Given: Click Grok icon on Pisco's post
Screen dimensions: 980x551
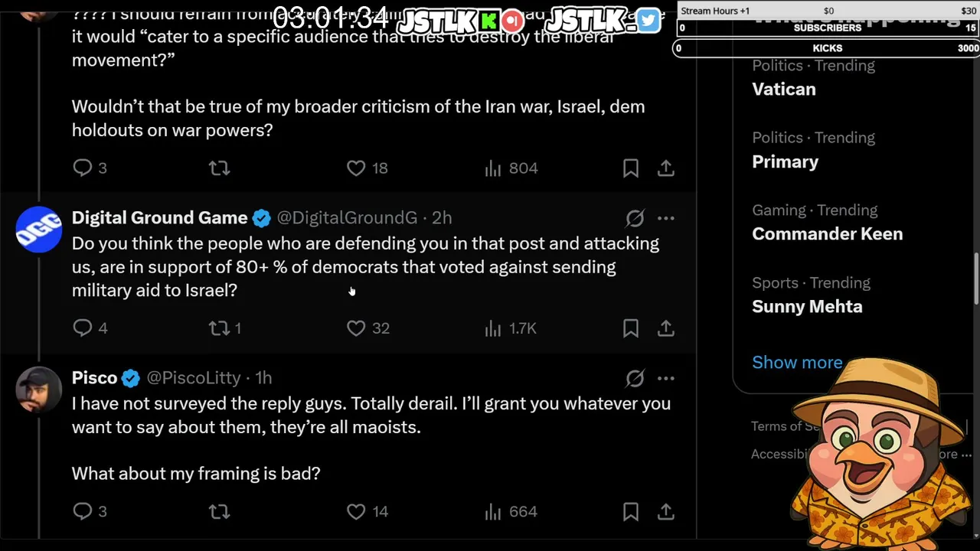Looking at the screenshot, I should pos(635,378).
